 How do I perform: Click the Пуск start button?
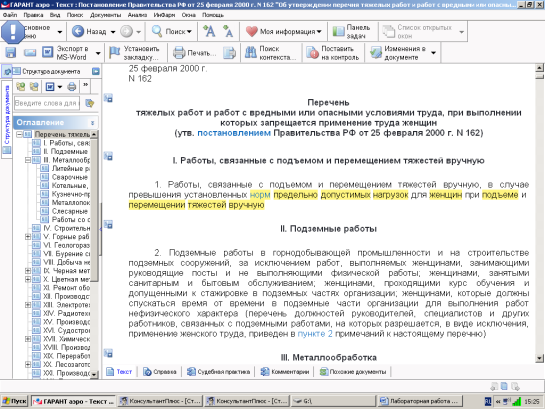coord(14,401)
